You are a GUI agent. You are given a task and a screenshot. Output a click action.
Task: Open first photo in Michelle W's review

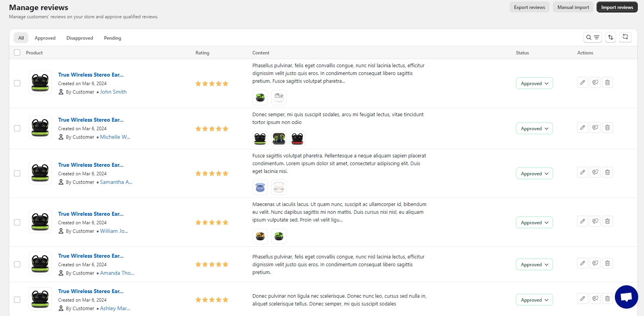[260, 139]
